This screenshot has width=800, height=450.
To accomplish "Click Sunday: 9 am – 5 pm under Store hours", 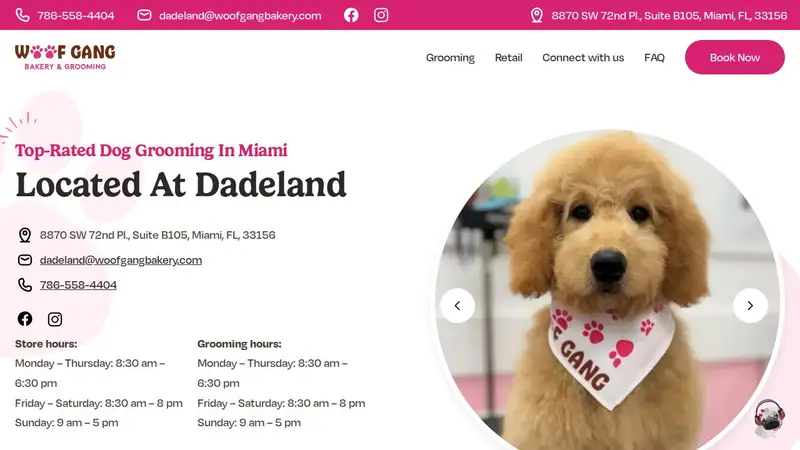I will 67,423.
